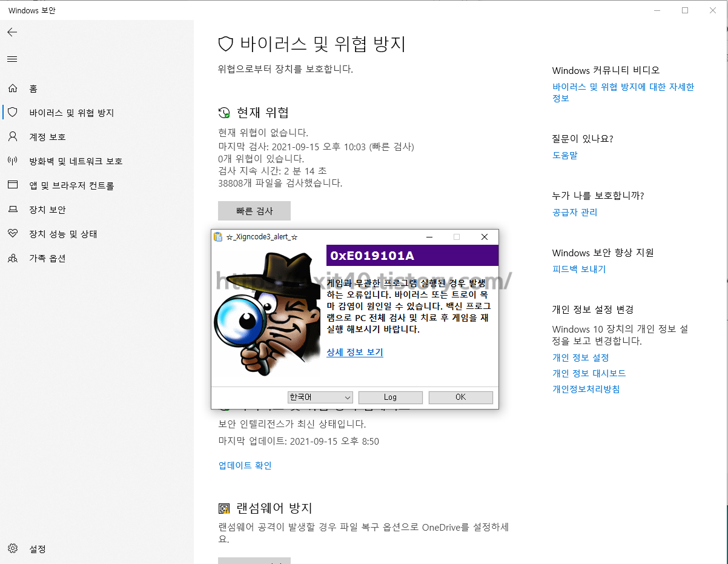Screen dimensions: 728x564
Task: Open the 개인 정보 설정 link
Action: tap(581, 357)
